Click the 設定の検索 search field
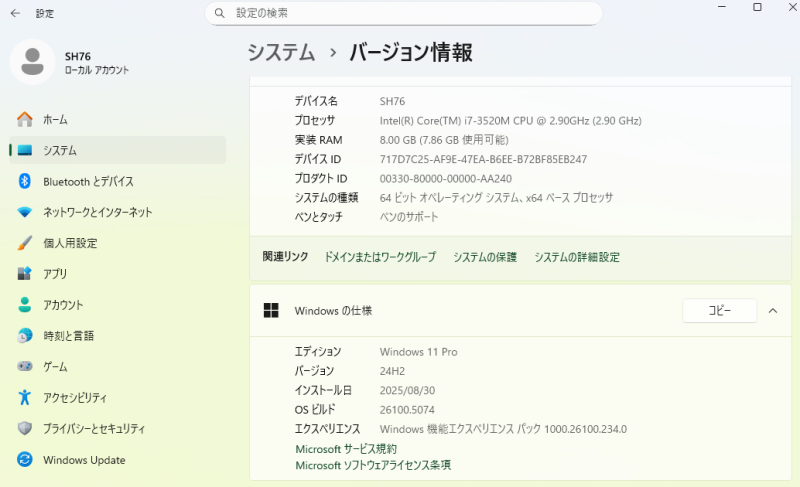 [410, 13]
